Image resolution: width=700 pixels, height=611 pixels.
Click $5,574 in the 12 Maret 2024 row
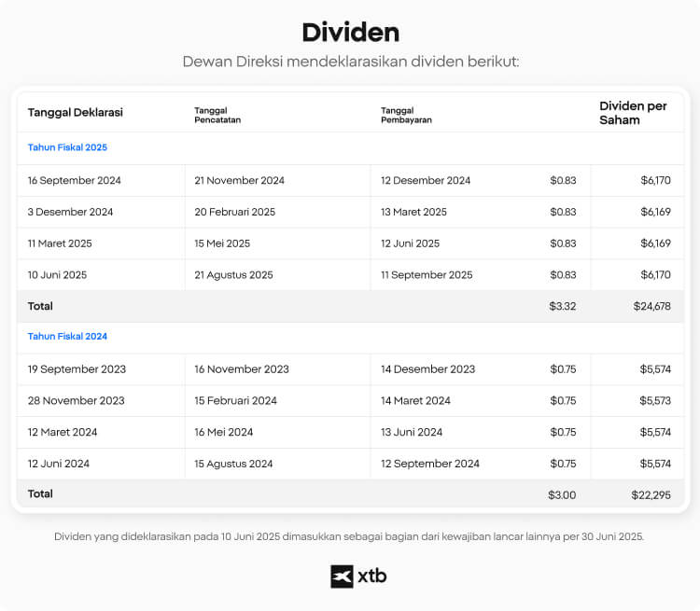point(655,432)
